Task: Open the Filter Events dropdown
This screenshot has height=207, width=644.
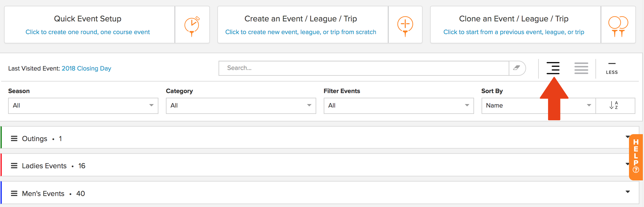Action: tap(399, 106)
